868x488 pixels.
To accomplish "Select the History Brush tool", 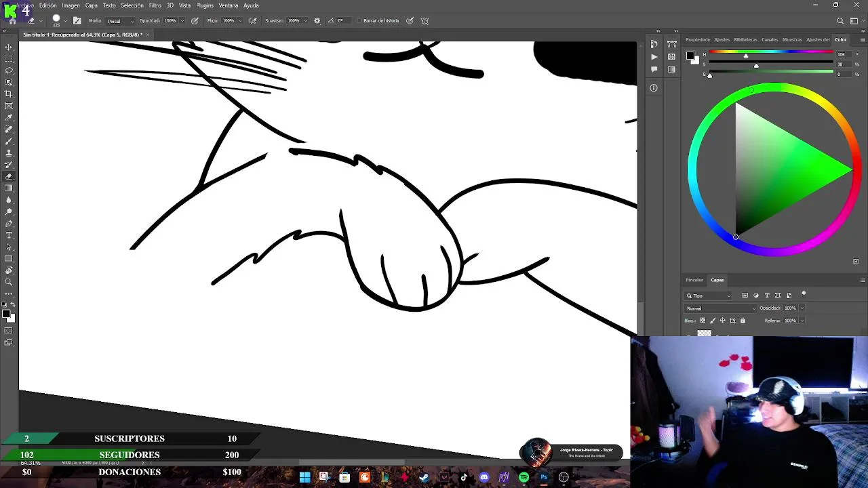I will (9, 165).
